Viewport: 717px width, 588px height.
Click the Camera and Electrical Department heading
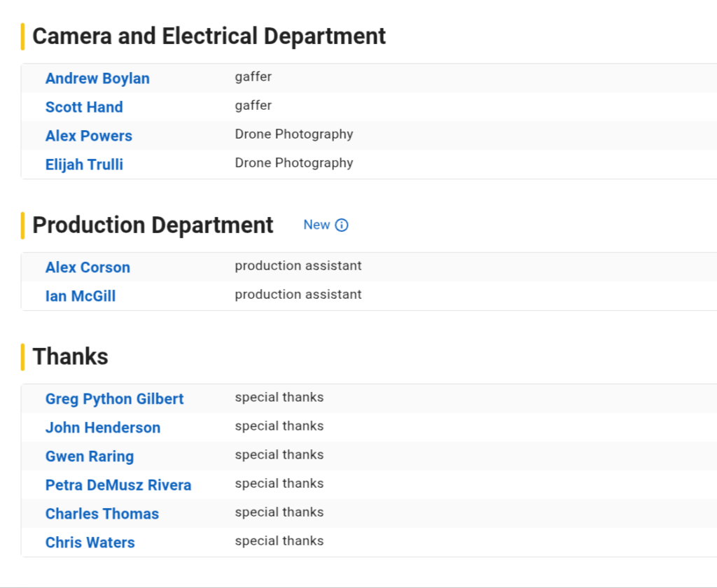click(x=209, y=36)
